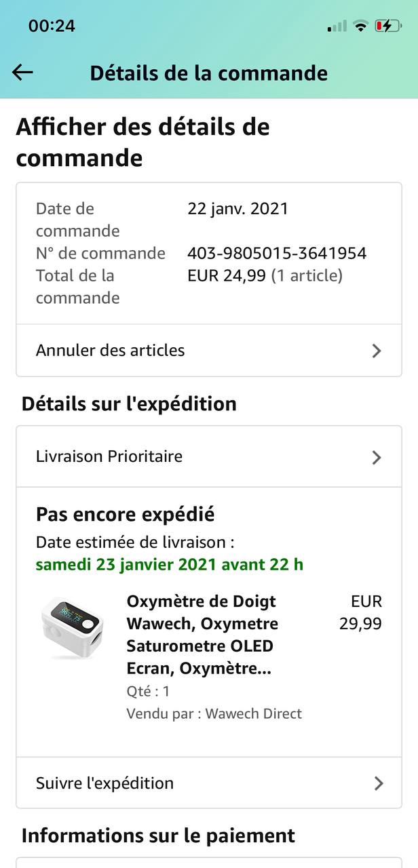Open Livraison Prioritaire row
The width and height of the screenshot is (418, 868).
coord(209,456)
